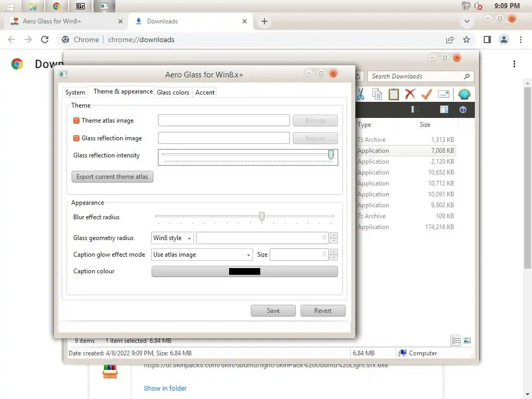532x399 pixels.
Task: Click the Paste clipboard icon in Explorer toolbar
Action: coord(394,95)
